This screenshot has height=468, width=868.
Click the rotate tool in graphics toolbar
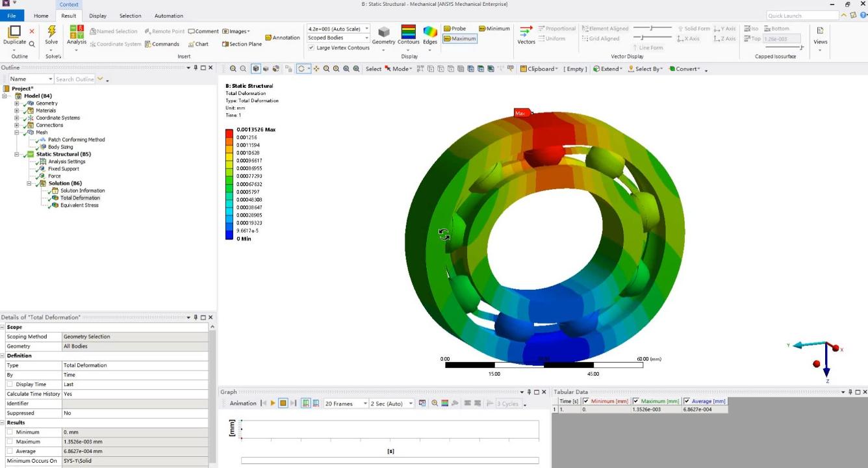pos(301,69)
